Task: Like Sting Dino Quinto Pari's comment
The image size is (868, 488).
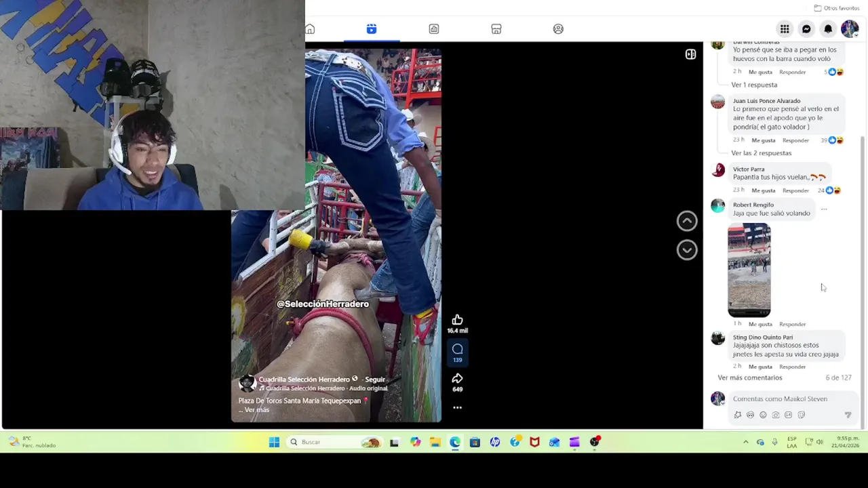Action: click(x=760, y=367)
